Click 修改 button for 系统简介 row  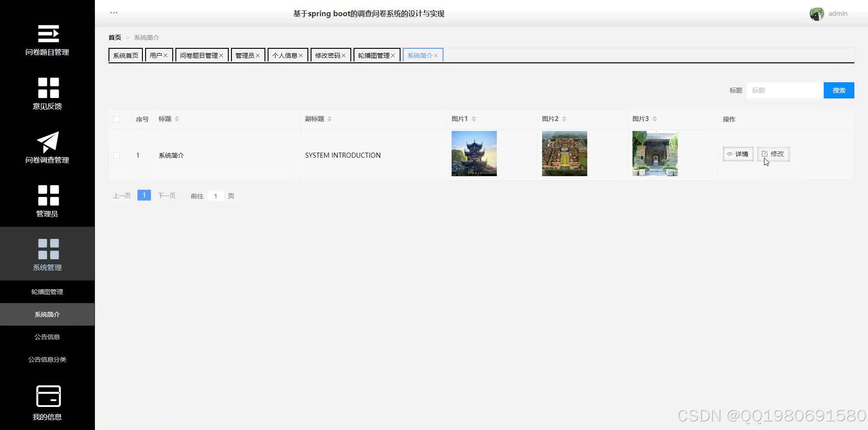773,154
